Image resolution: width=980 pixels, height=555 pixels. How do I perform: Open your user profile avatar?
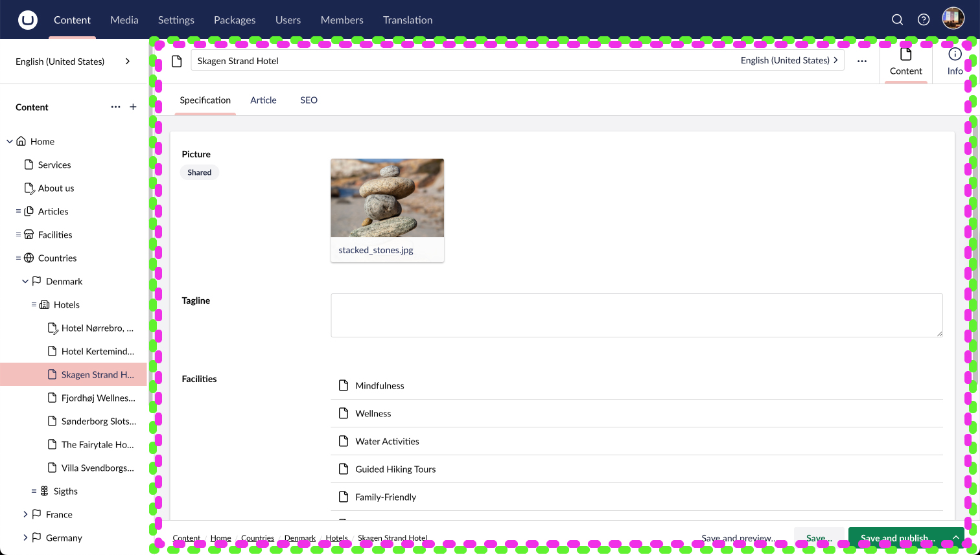pos(953,17)
